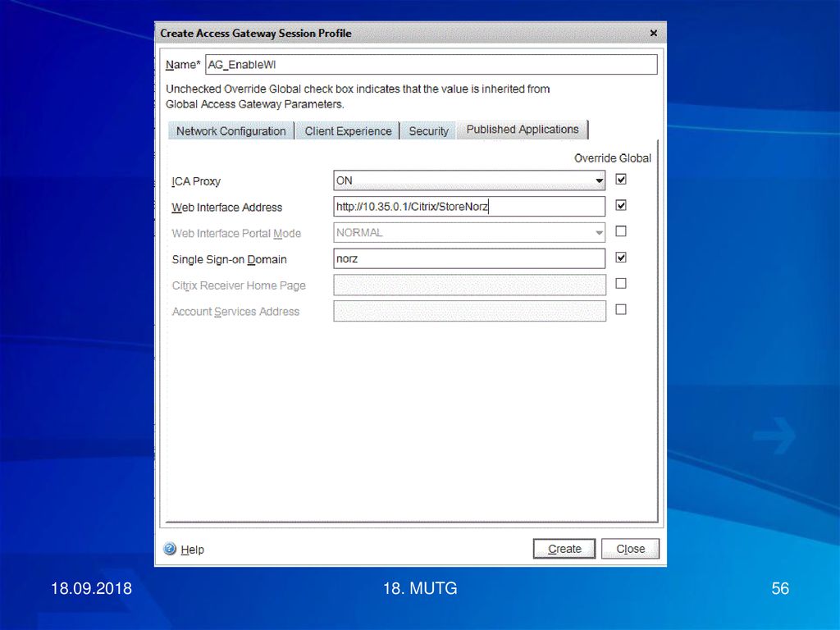This screenshot has width=840, height=630.
Task: Click into the Name input field
Action: click(431, 64)
